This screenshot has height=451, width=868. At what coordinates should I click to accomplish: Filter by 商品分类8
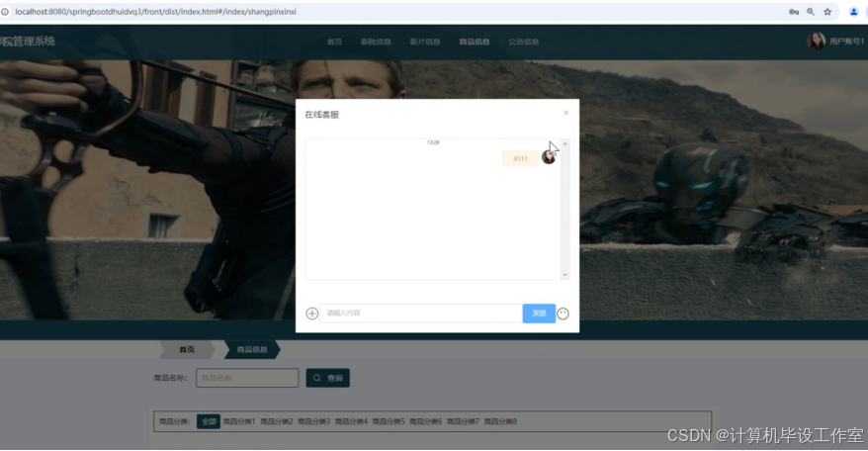point(500,421)
